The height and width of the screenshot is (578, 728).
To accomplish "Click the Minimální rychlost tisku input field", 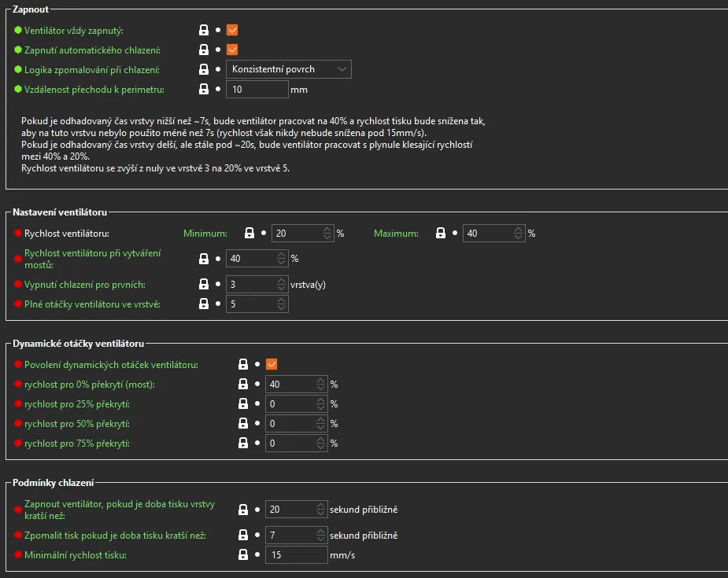I will [296, 555].
